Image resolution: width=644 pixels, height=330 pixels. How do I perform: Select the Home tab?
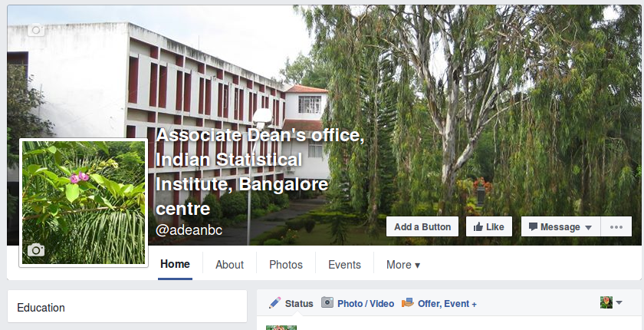[175, 264]
